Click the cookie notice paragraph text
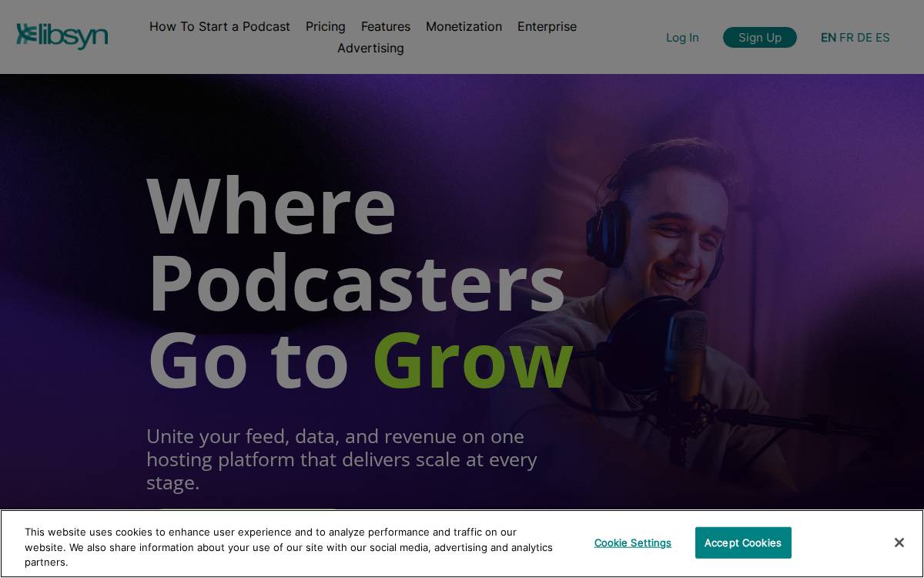 pyautogui.click(x=289, y=547)
